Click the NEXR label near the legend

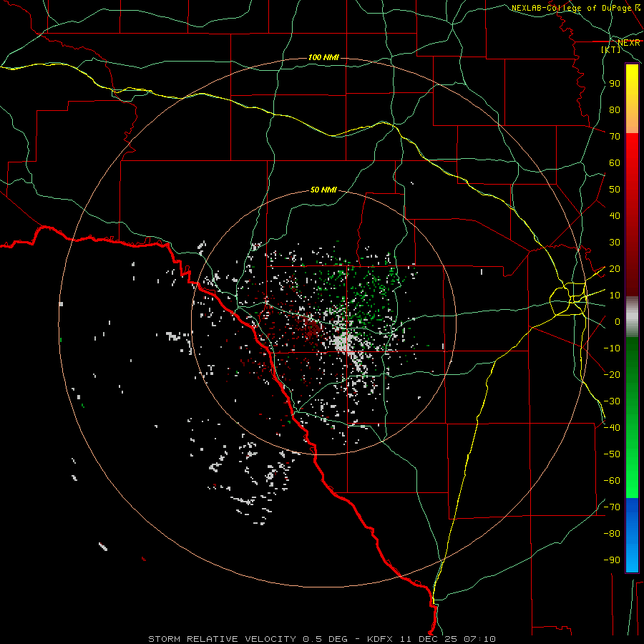(x=629, y=43)
